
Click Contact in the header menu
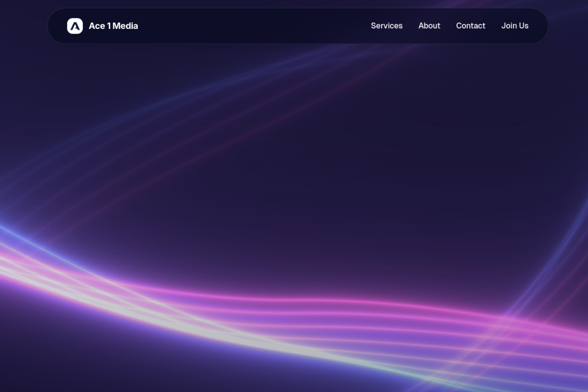470,26
